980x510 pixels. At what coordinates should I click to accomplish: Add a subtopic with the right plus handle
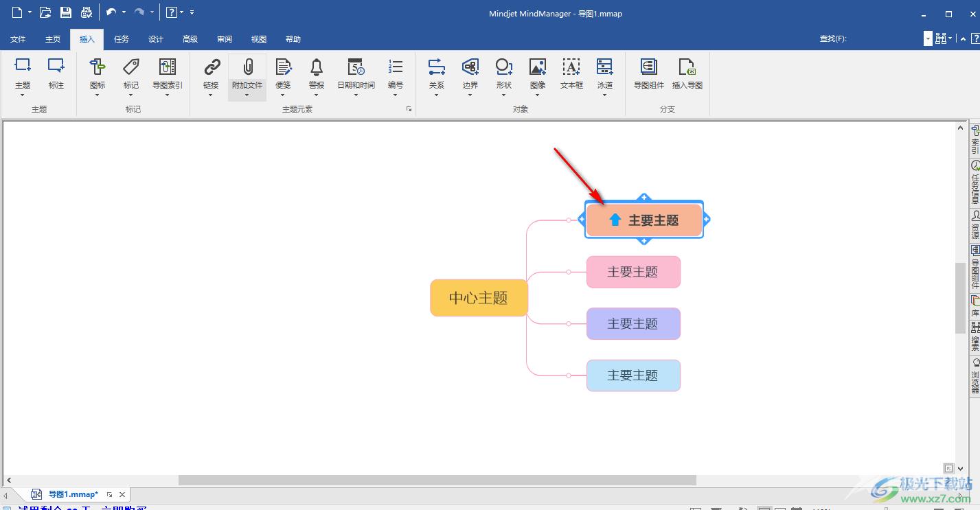706,220
